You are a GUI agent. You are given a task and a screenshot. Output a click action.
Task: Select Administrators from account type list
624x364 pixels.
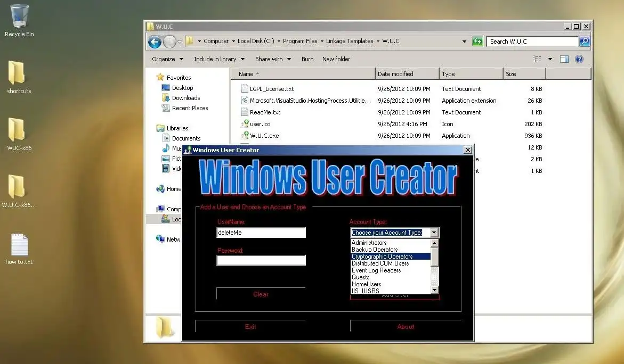(391, 243)
